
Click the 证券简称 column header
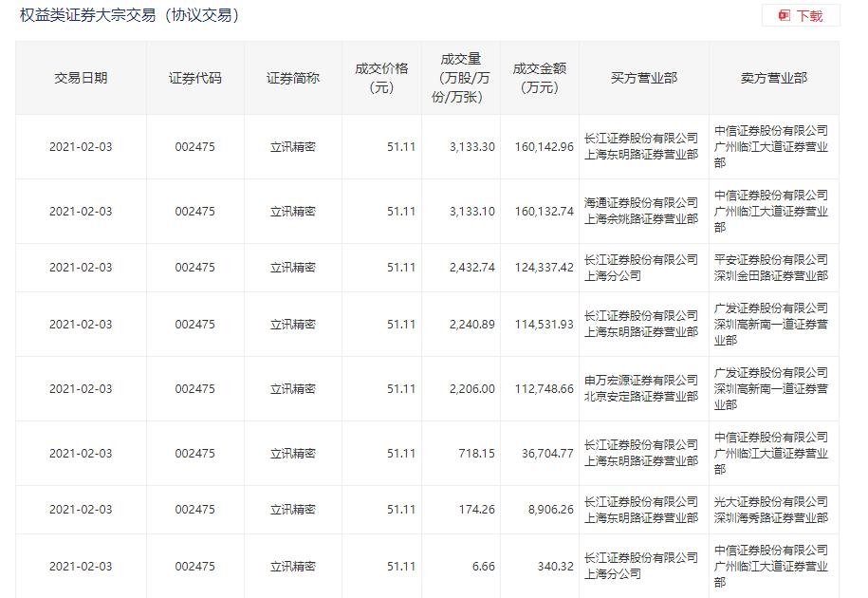pos(293,78)
